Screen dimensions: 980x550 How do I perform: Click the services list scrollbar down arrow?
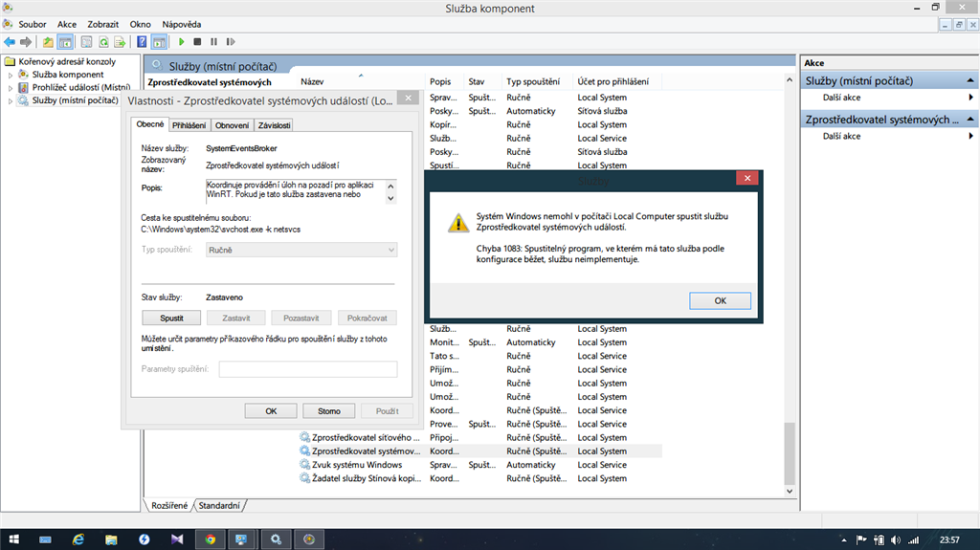tap(790, 492)
